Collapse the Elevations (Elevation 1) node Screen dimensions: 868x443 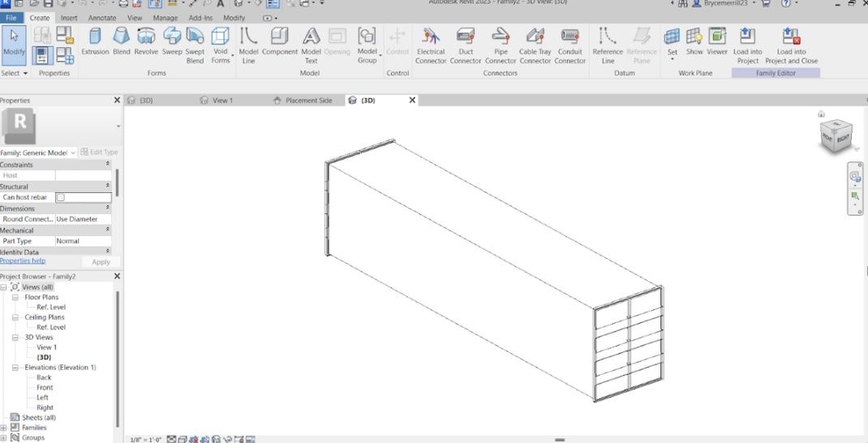[x=15, y=368]
